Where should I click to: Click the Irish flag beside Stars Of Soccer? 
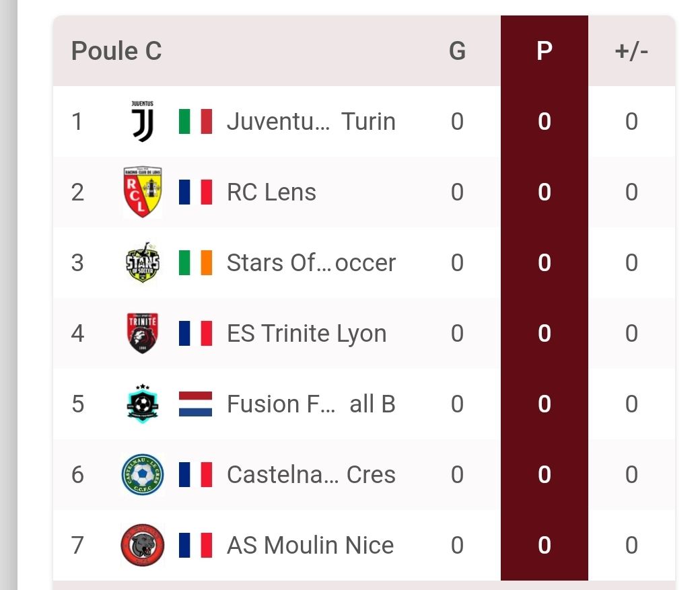coord(195,263)
